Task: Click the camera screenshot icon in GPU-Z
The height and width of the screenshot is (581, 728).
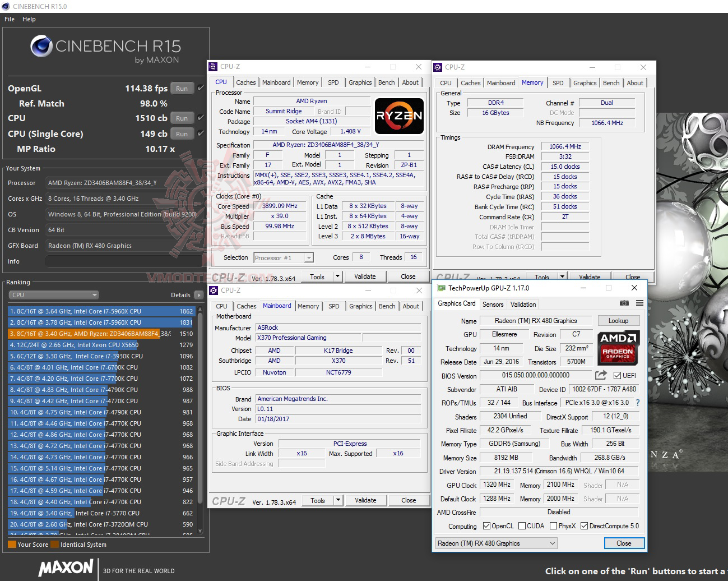Action: pos(624,303)
